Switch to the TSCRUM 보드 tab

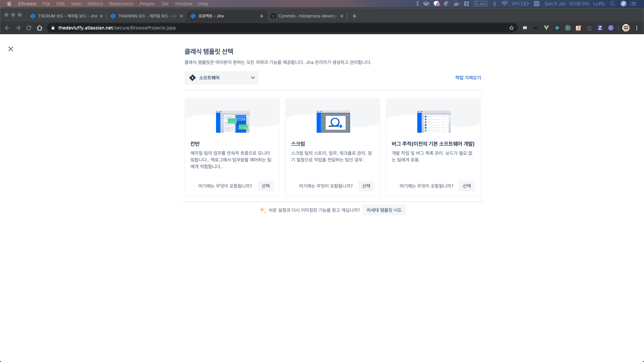click(67, 16)
